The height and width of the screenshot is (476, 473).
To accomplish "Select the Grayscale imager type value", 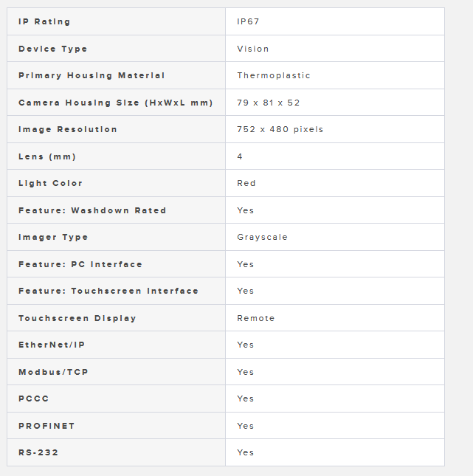I will click(263, 237).
